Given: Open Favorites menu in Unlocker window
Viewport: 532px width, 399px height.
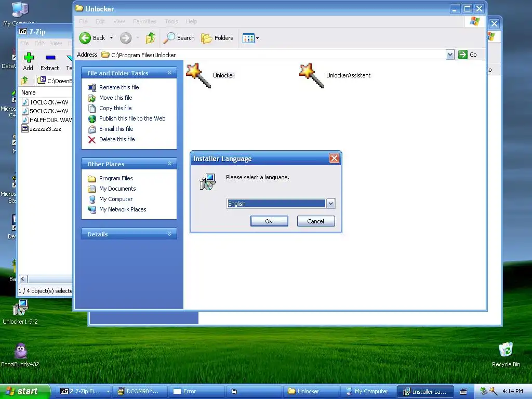Looking at the screenshot, I should 145,21.
